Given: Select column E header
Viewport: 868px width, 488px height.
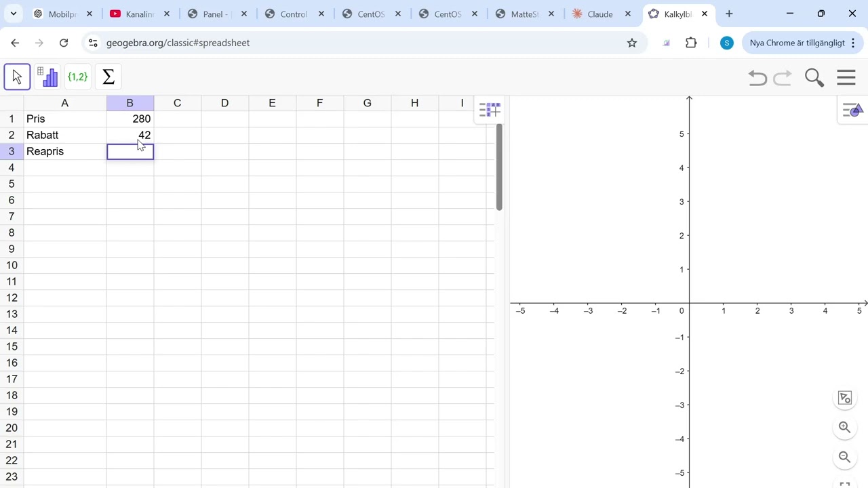Looking at the screenshot, I should pyautogui.click(x=272, y=103).
